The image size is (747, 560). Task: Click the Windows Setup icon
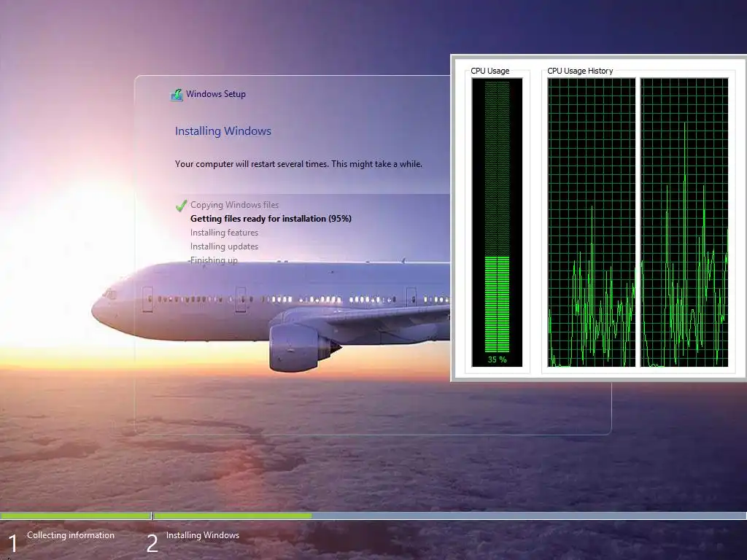point(177,95)
